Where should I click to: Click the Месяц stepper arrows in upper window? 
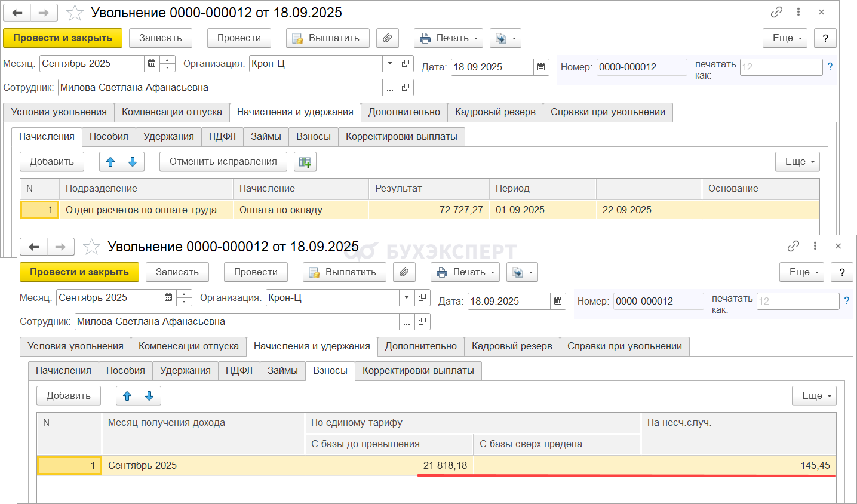point(168,63)
